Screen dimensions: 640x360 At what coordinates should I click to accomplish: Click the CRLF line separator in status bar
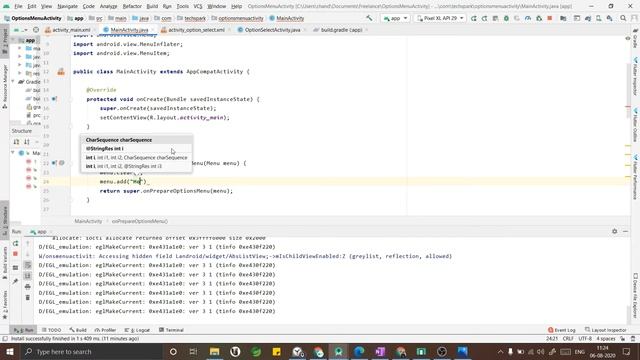568,339
